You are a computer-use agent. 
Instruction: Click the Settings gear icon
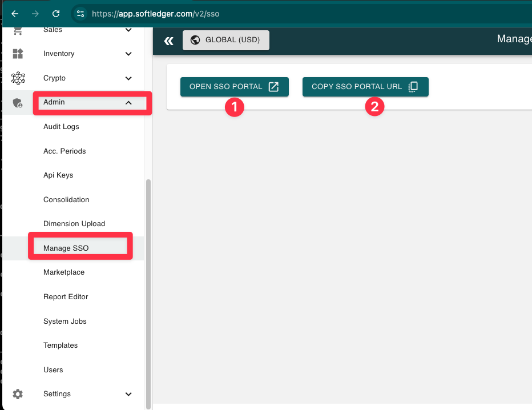pyautogui.click(x=18, y=394)
